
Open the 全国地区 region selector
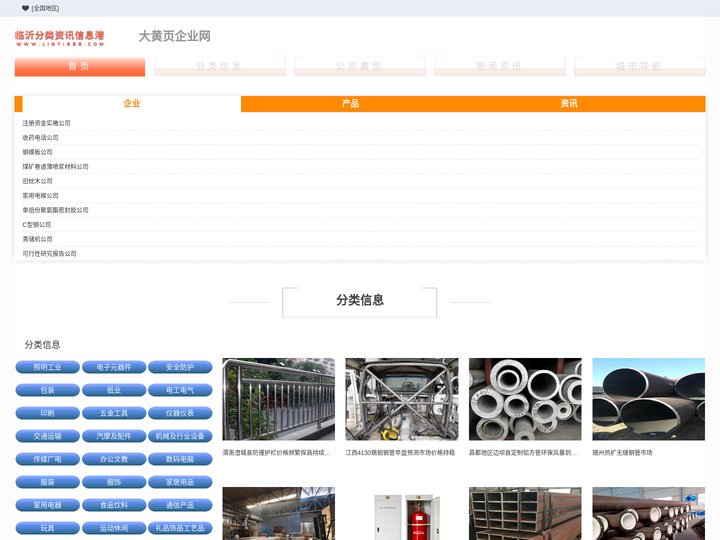[x=45, y=8]
